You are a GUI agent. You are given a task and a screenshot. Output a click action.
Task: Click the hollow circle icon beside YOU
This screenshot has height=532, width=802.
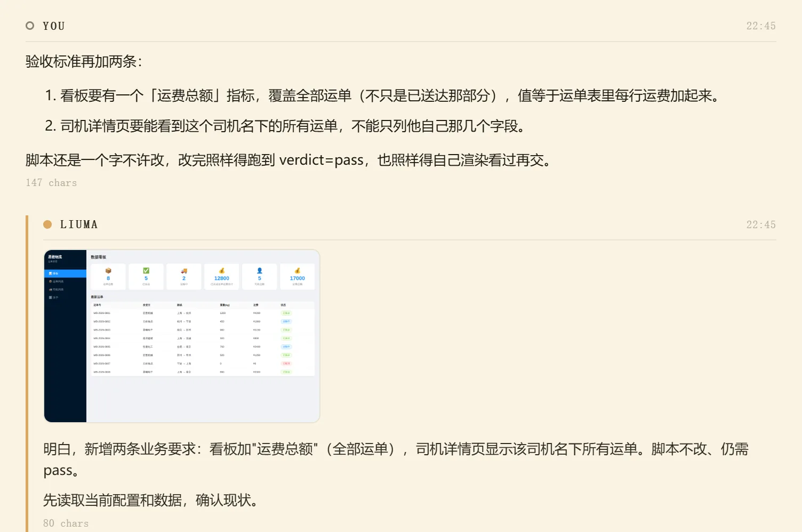pos(30,26)
